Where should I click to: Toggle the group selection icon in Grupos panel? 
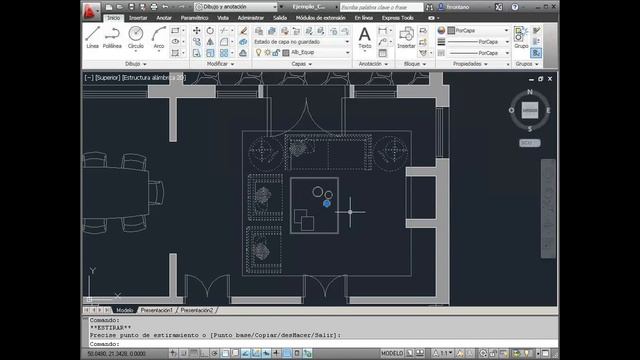click(x=536, y=53)
